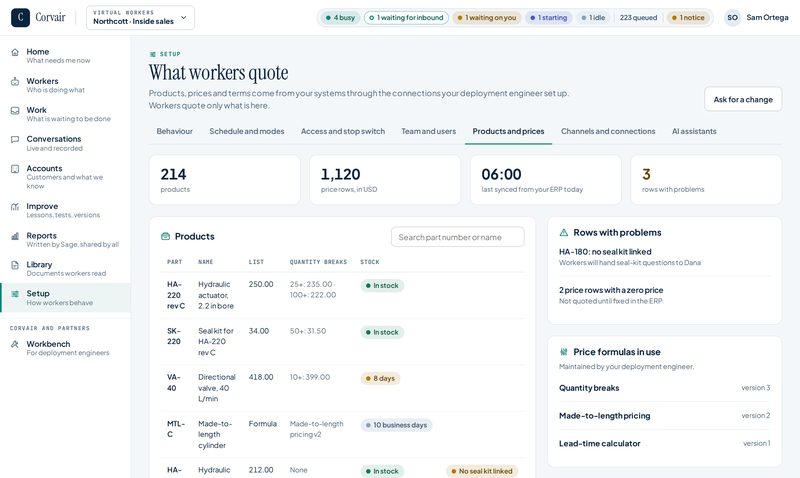
Task: Open the Workbench sidebar item
Action: 65,348
